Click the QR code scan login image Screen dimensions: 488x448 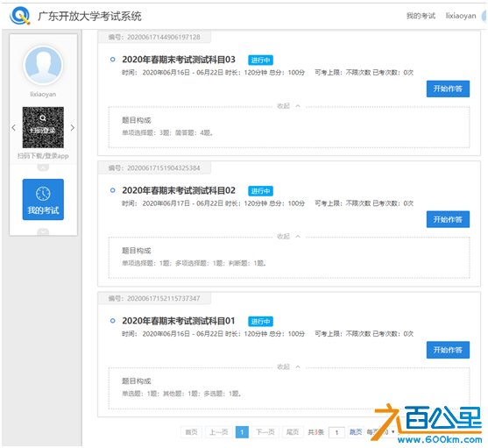click(43, 127)
